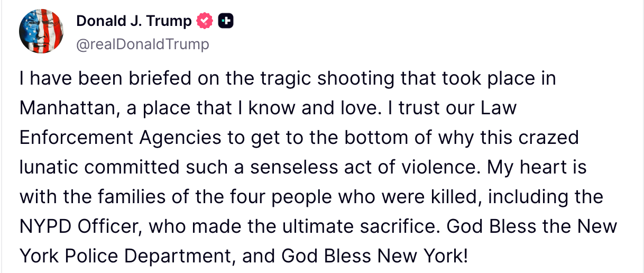The height and width of the screenshot is (273, 644).
Task: Click the black plus badge icon
Action: (226, 21)
